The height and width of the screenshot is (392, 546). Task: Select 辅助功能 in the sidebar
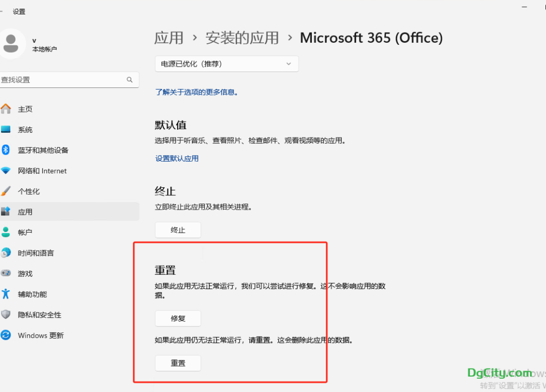click(33, 294)
